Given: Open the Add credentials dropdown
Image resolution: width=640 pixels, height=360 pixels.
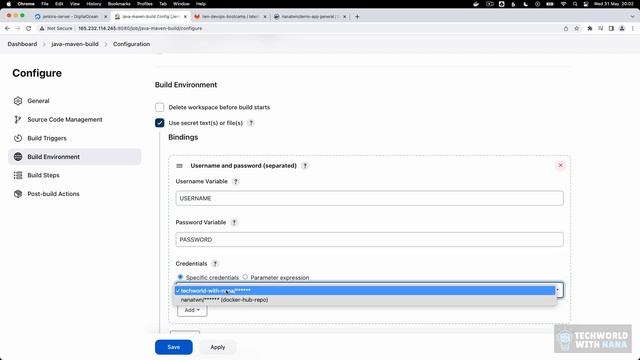Looking at the screenshot, I should pos(192,310).
